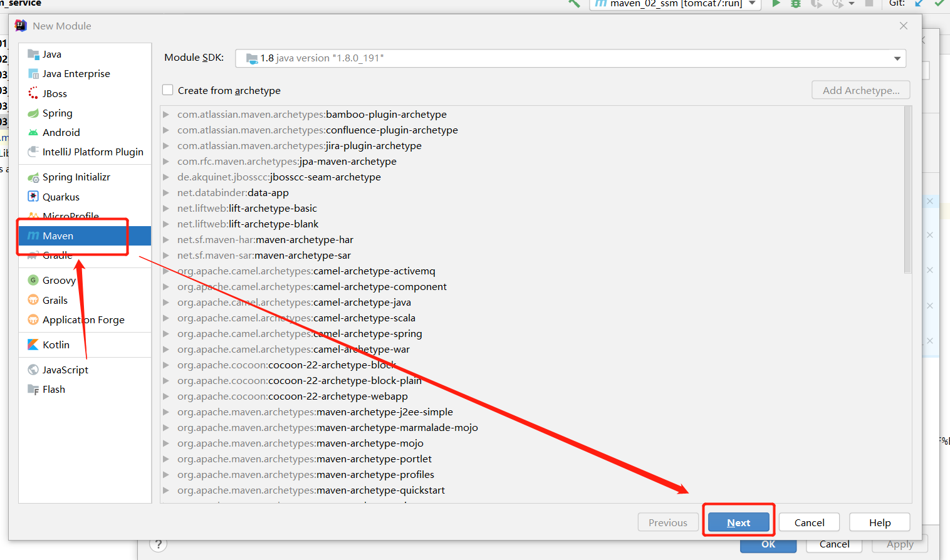The height and width of the screenshot is (560, 950).
Task: Run the maven_02_ssm configuration with green play
Action: click(x=776, y=3)
